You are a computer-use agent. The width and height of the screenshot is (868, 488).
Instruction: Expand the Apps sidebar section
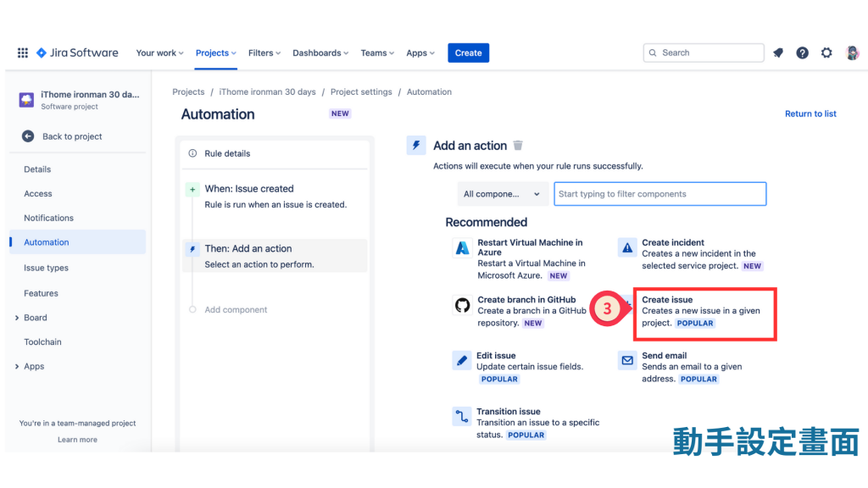pos(17,366)
